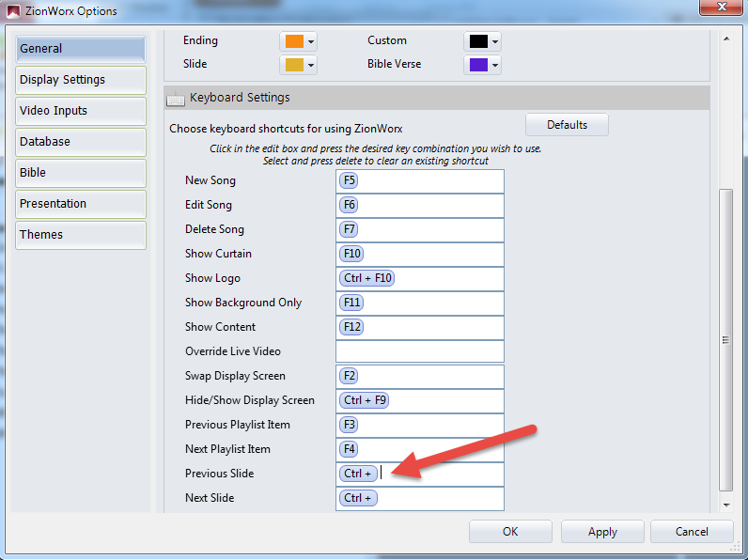
Task: Focus the Delete Song shortcut box
Action: tap(420, 230)
